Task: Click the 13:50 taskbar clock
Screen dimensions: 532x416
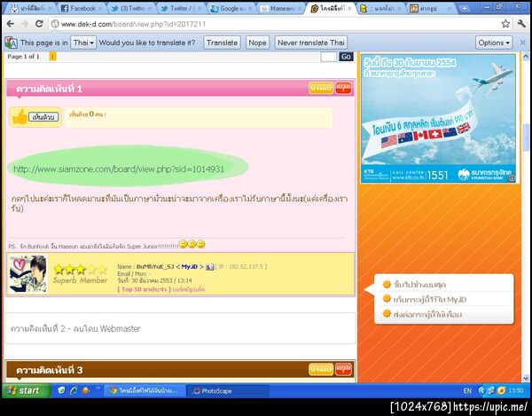Action: pos(516,391)
